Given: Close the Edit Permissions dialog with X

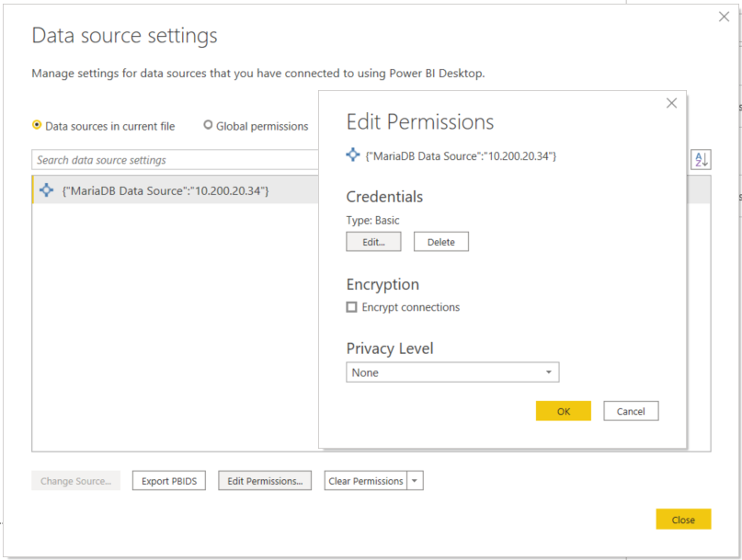Looking at the screenshot, I should [671, 103].
